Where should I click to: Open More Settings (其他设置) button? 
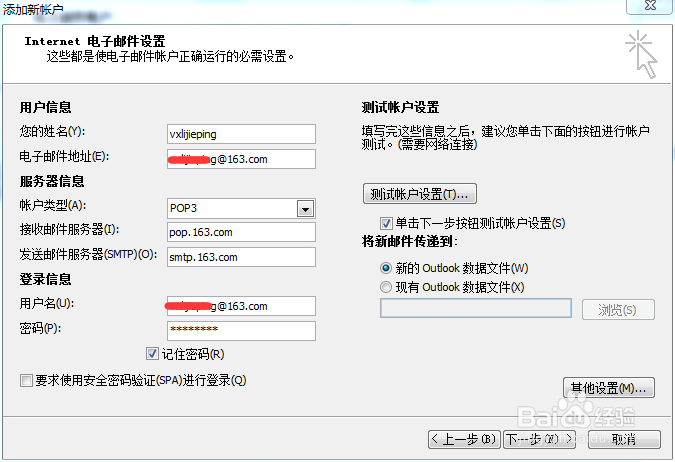tap(609, 388)
